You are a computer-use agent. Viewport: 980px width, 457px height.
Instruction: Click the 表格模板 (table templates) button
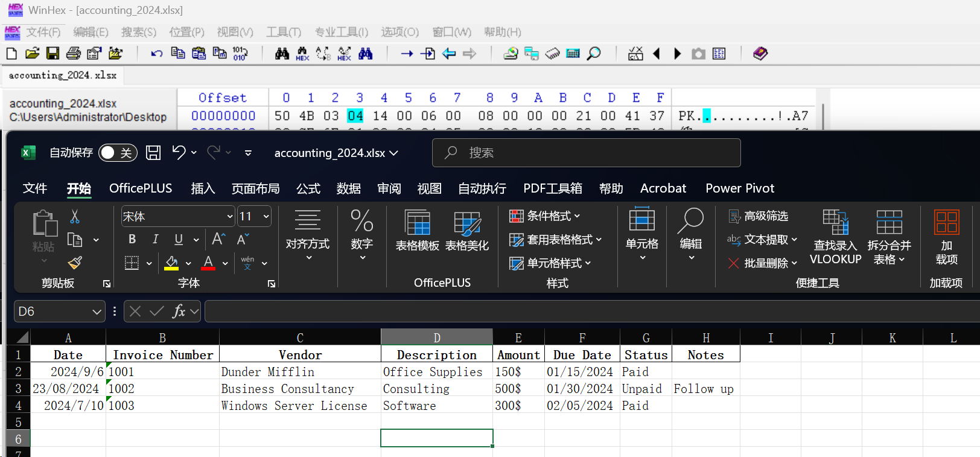coord(418,231)
